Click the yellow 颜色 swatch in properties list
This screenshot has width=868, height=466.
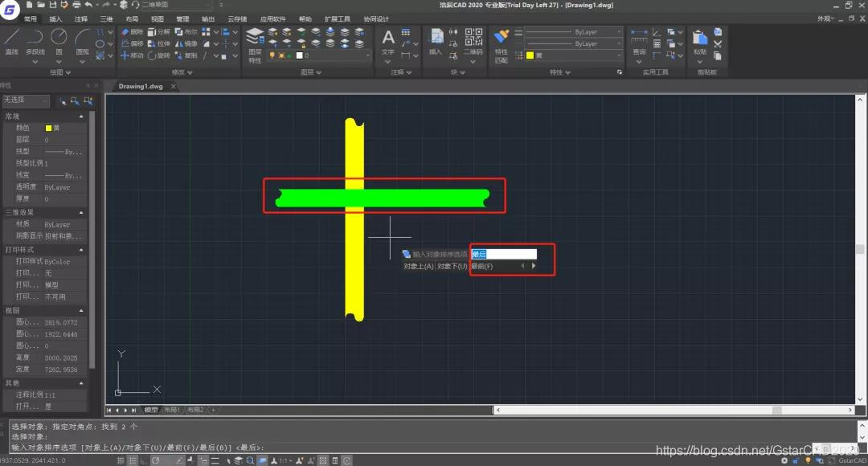click(48, 128)
